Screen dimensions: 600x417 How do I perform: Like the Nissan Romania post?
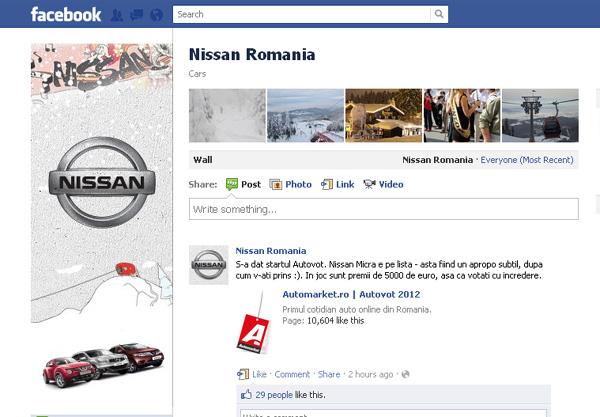(259, 374)
